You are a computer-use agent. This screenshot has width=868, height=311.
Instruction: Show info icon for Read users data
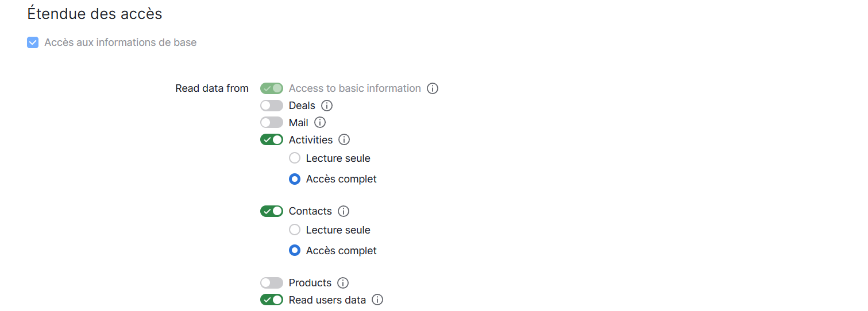377,300
